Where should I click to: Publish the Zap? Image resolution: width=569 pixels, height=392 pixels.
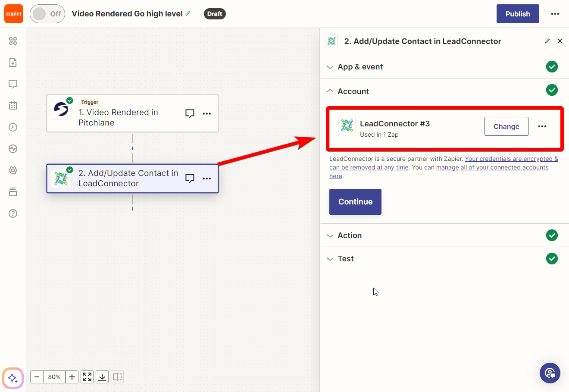[518, 14]
